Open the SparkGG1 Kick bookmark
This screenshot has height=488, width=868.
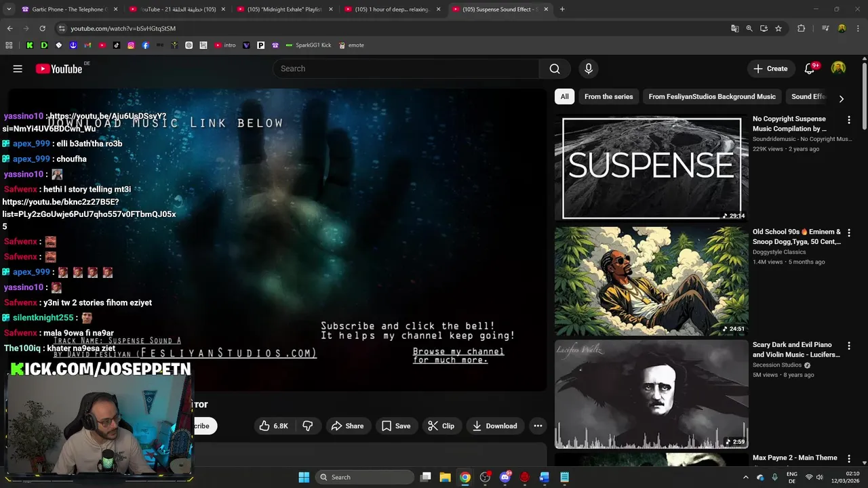pos(309,45)
